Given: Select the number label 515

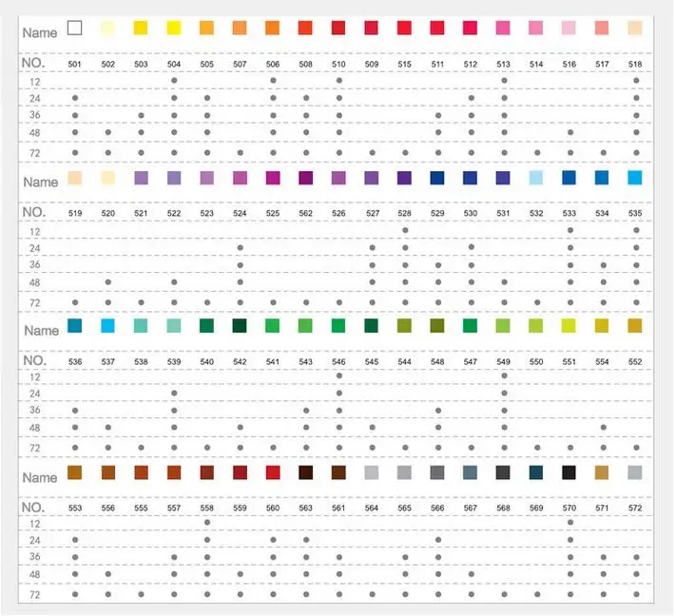Looking at the screenshot, I should tap(404, 65).
